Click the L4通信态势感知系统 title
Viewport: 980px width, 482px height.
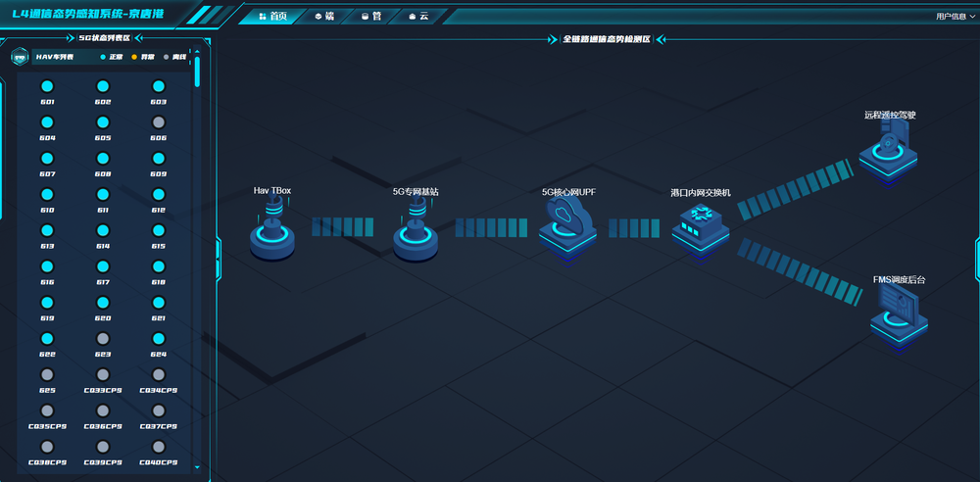[88, 13]
